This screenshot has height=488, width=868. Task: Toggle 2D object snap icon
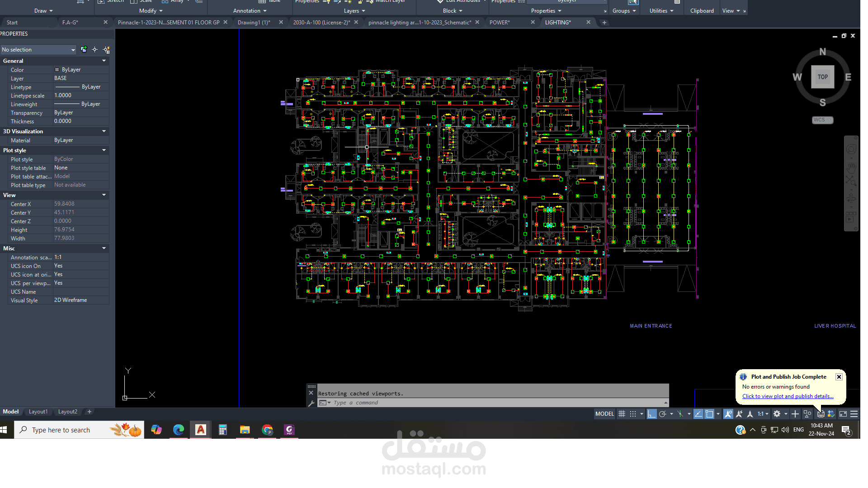709,414
